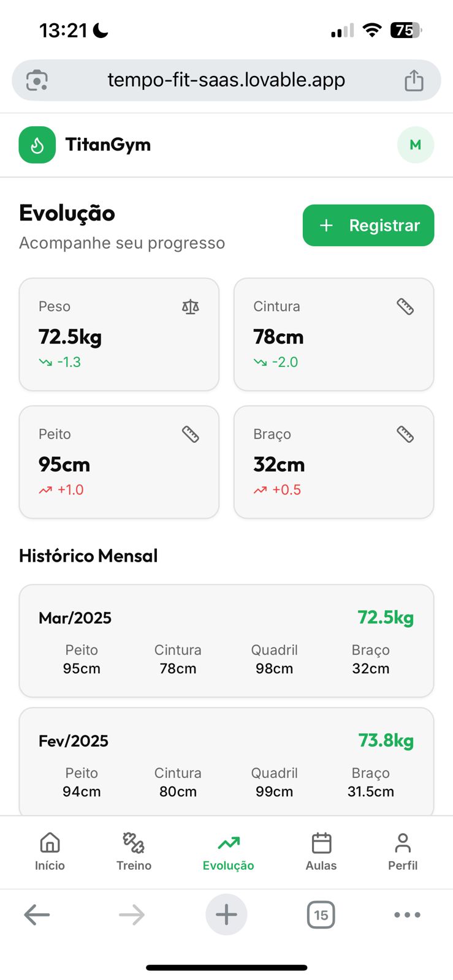The width and height of the screenshot is (453, 980).
Task: Tap the camera scan icon in address bar
Action: pos(37,80)
